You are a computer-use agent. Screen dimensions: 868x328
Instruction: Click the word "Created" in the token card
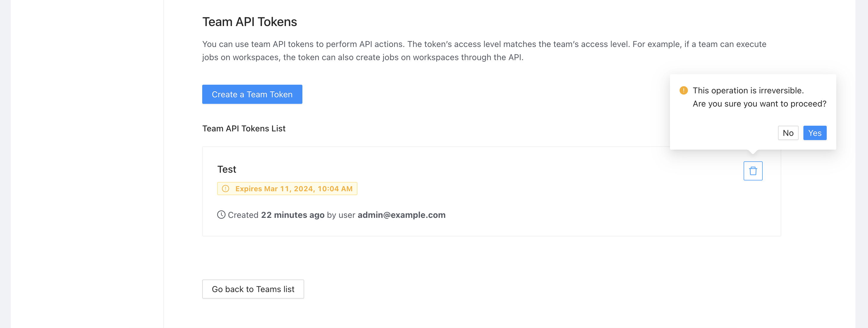click(x=243, y=215)
